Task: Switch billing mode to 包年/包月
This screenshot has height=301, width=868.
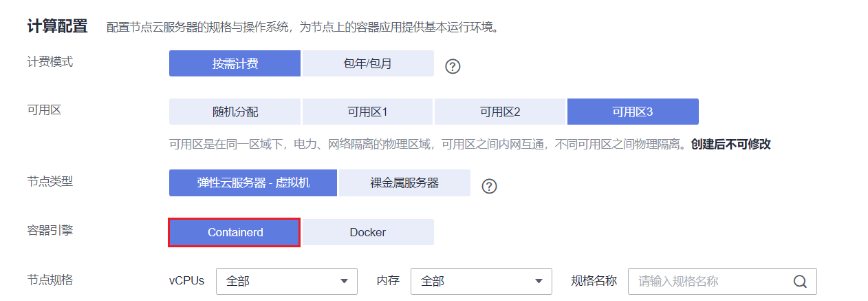Action: click(x=368, y=63)
